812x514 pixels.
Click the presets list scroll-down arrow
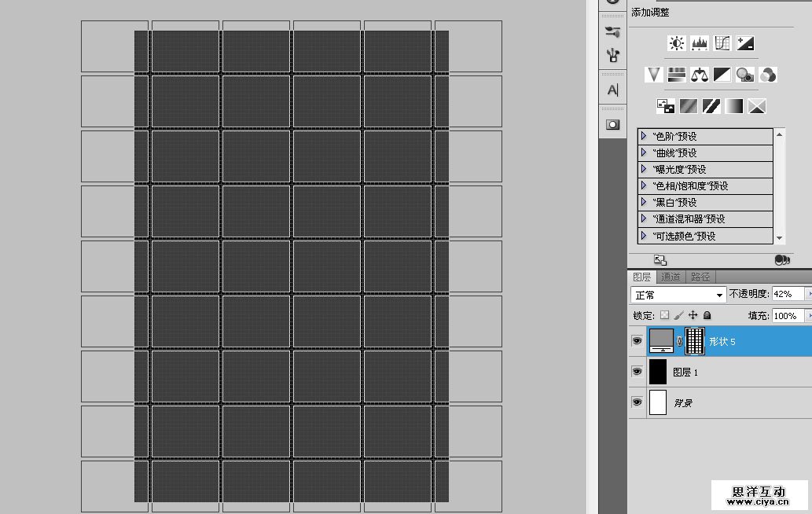[x=779, y=238]
